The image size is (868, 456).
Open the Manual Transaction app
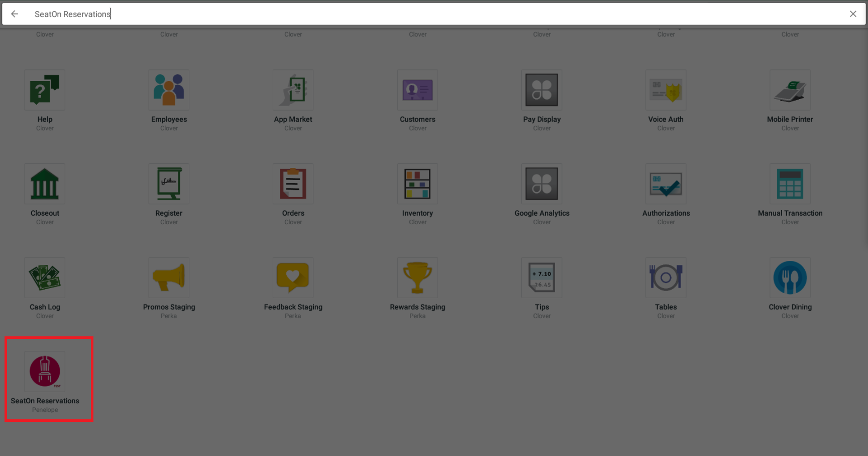click(790, 184)
